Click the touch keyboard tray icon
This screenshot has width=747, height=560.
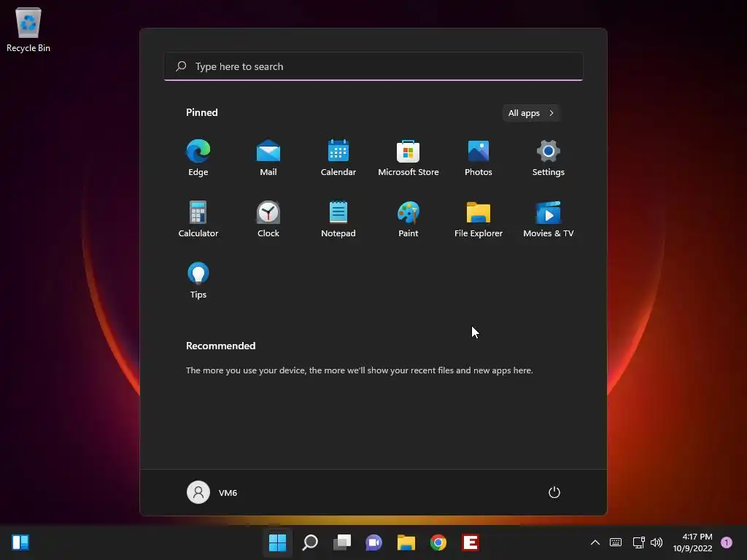click(616, 542)
